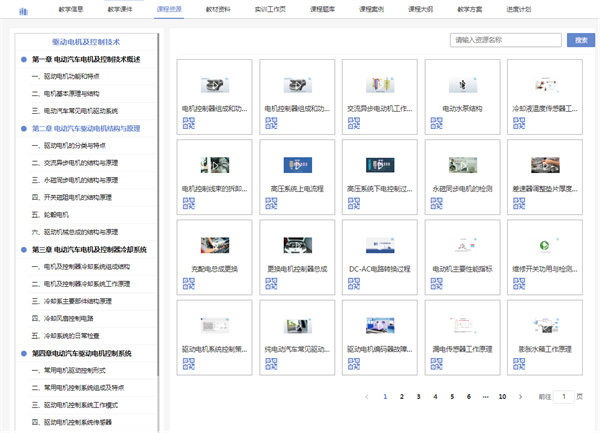
Task: Switch to 教学课件 tab
Action: point(120,9)
